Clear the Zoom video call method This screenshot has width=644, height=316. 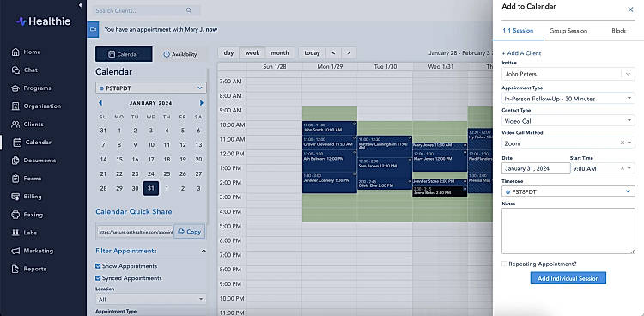click(623, 143)
